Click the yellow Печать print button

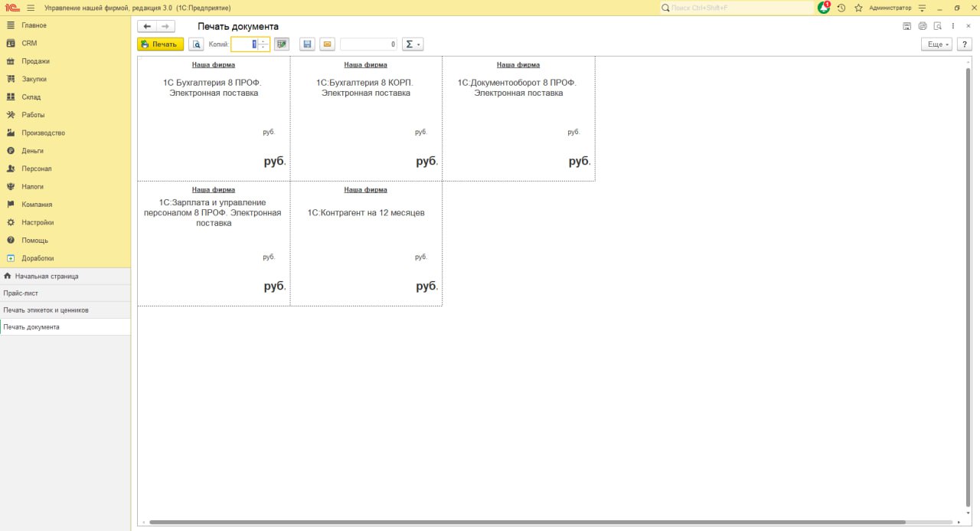(x=160, y=44)
